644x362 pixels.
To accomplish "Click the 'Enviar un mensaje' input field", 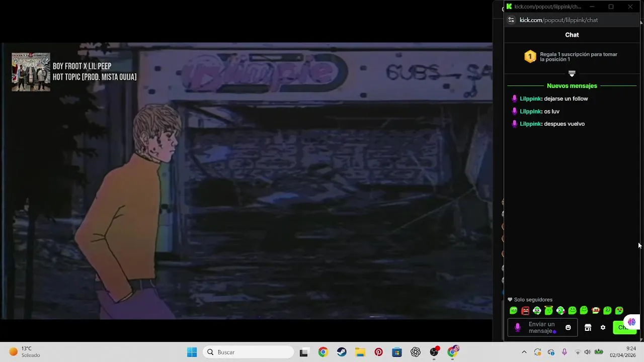I will (542, 327).
